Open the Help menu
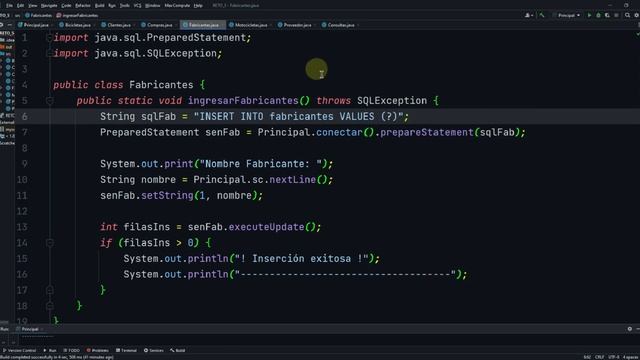 (x=198, y=6)
